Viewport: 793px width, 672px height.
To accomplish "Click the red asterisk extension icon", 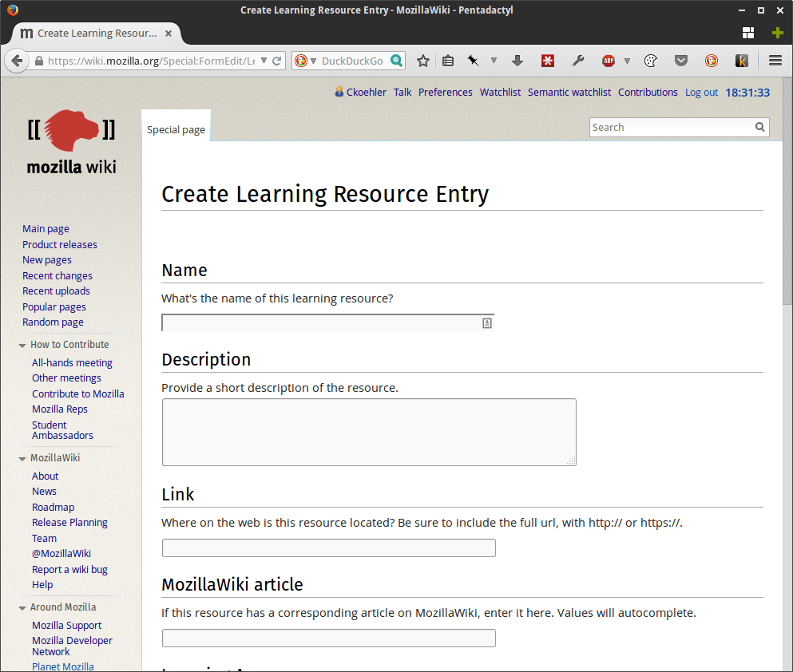I will point(548,61).
